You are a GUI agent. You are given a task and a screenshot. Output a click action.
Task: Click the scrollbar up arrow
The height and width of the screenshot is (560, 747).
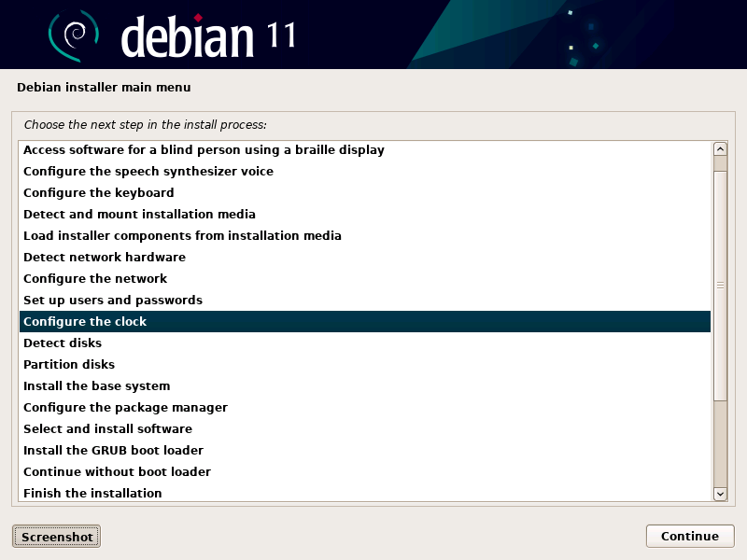click(x=720, y=149)
